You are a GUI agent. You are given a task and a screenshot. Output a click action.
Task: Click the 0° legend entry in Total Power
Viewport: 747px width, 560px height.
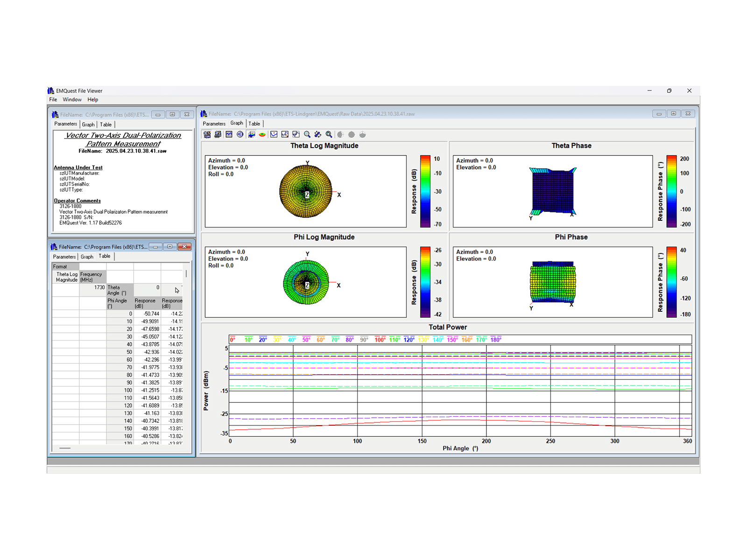[x=233, y=340]
